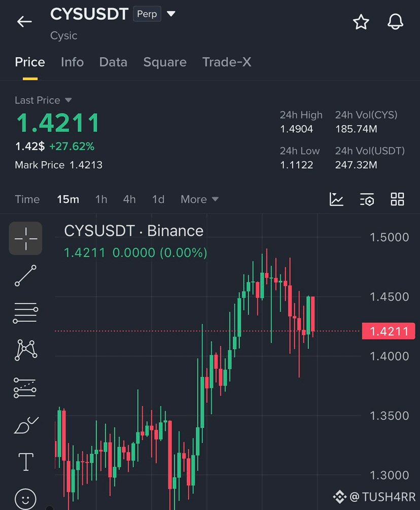Tap the CYSUSDT pair title
This screenshot has width=420, height=510.
point(89,14)
